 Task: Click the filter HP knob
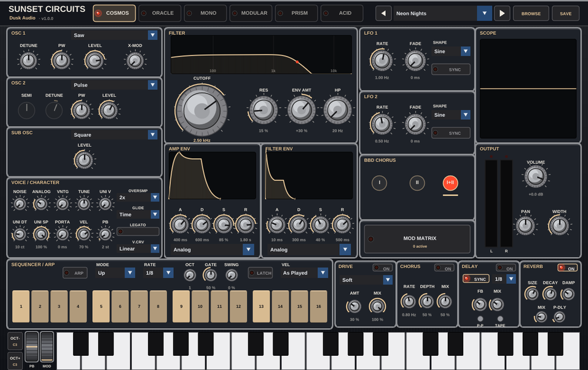coord(337,110)
